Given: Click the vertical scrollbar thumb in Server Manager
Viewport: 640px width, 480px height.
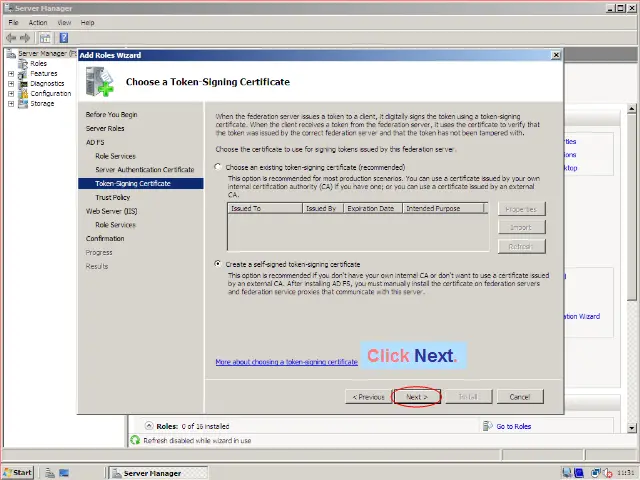Looking at the screenshot, I should click(x=632, y=207).
